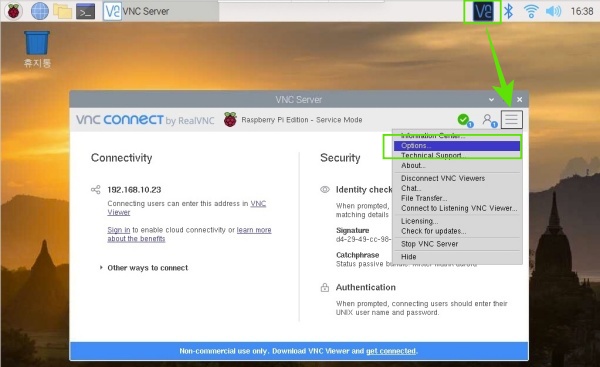Close the VNC Server window
The width and height of the screenshot is (600, 367).
tap(519, 99)
